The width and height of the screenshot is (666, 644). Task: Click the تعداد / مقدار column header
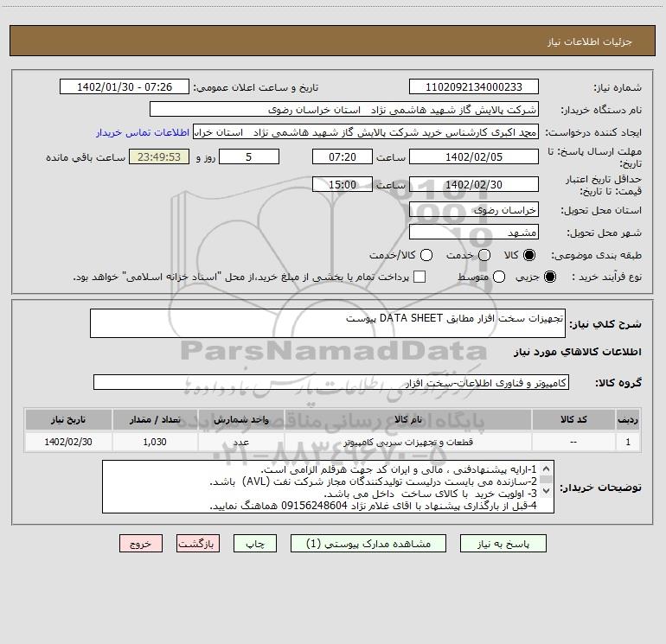(x=155, y=419)
